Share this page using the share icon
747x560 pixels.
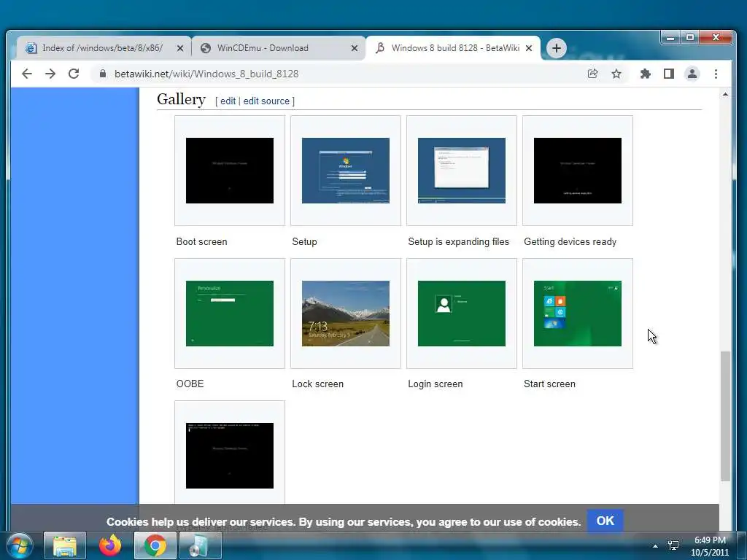click(x=592, y=74)
